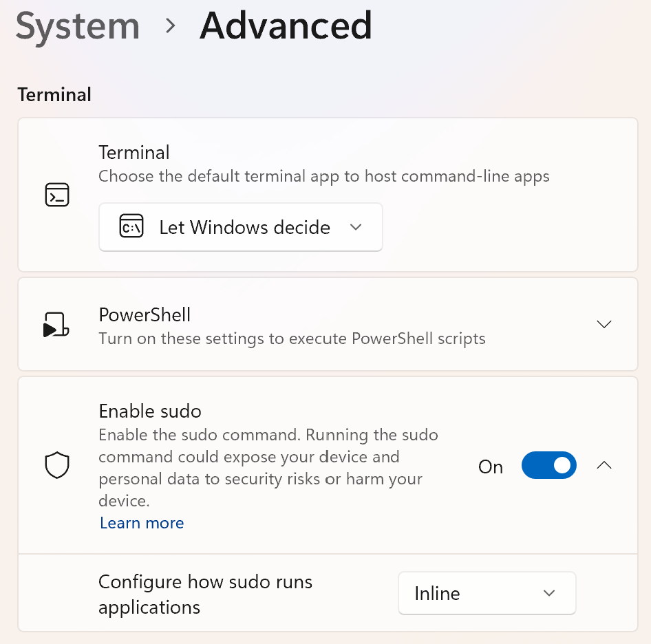This screenshot has height=644, width=651.
Task: Click the PowerShell heading text
Action: click(145, 314)
